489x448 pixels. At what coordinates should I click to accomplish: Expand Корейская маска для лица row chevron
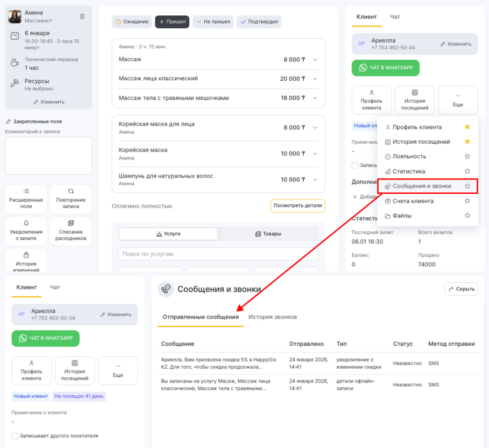(315, 128)
